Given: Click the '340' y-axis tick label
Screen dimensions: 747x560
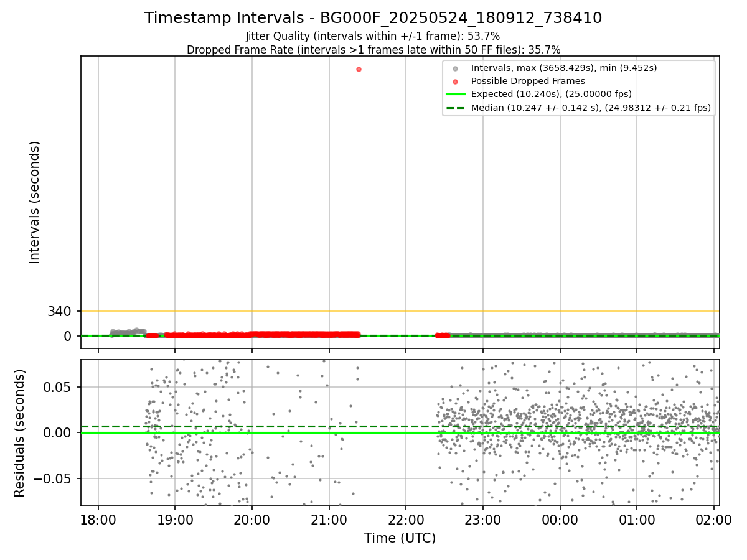Looking at the screenshot, I should [x=59, y=311].
